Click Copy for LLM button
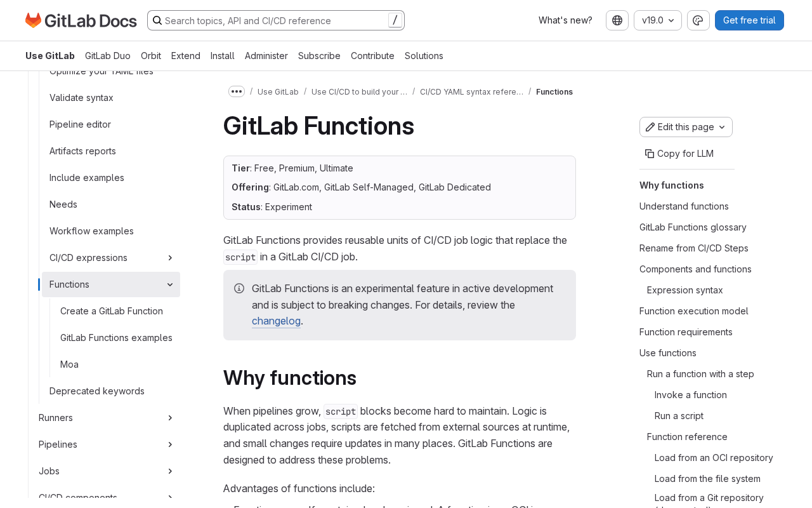812x508 pixels. 679,154
